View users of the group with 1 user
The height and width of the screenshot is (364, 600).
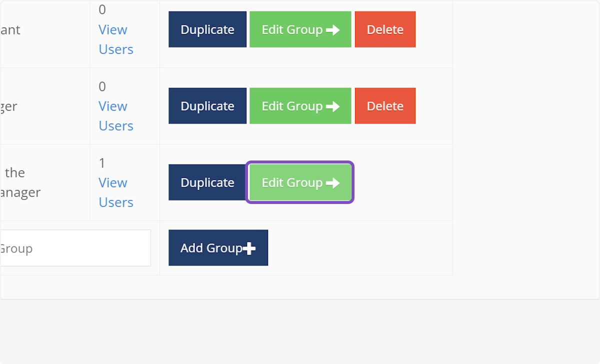(x=115, y=192)
